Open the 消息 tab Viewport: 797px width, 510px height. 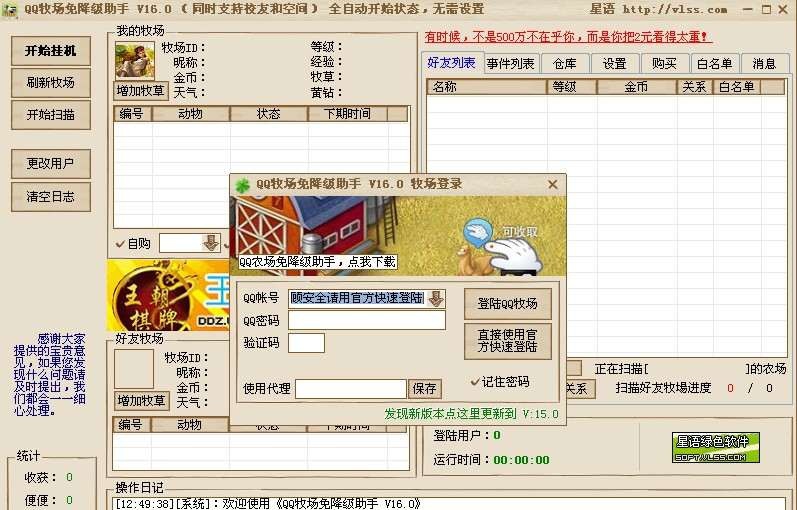point(764,64)
